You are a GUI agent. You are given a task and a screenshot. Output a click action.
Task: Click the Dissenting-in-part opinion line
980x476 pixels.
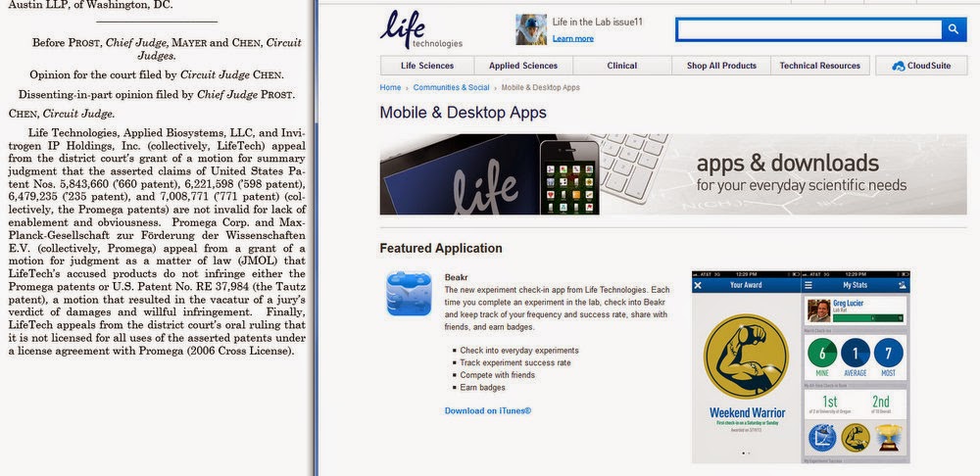(156, 95)
